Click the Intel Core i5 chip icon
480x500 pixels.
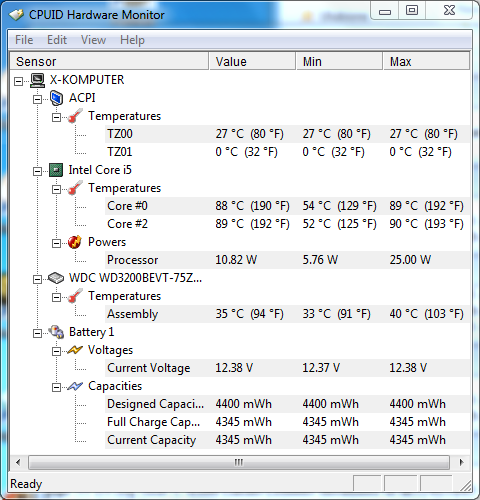[56, 170]
